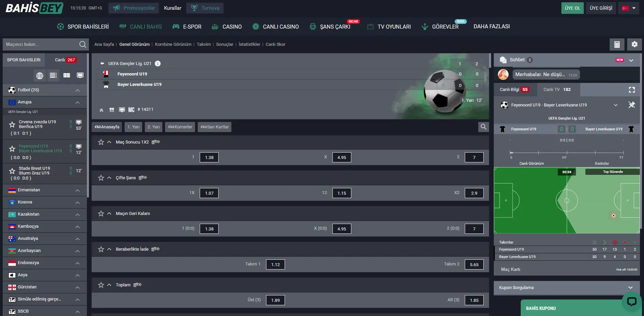Open the Feyenoord U19 live stream icon in sidebar
The width and height of the screenshot is (644, 316).
tap(78, 146)
